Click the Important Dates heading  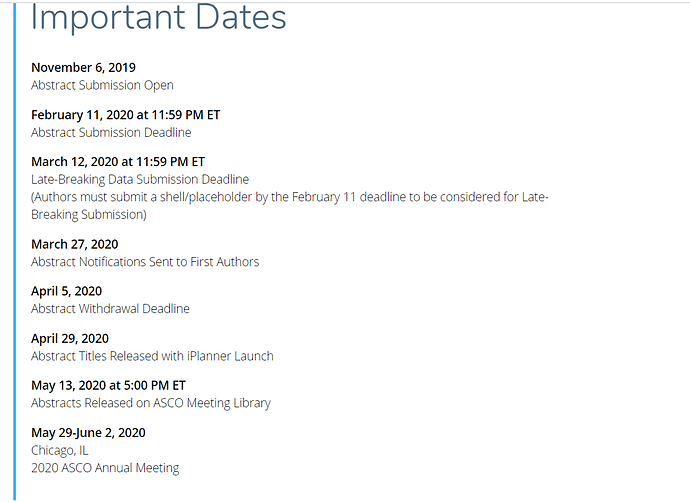[x=158, y=18]
